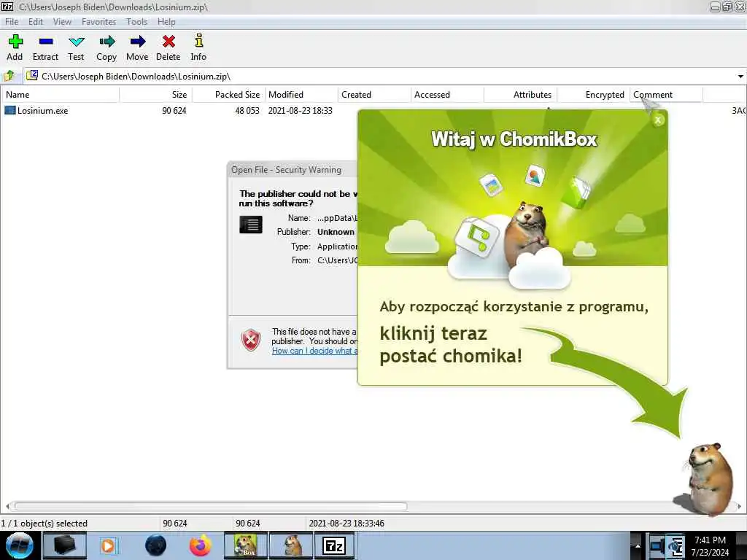Screen dimensions: 747x560
Task: Click the monitor display tray icon
Action: (x=657, y=545)
